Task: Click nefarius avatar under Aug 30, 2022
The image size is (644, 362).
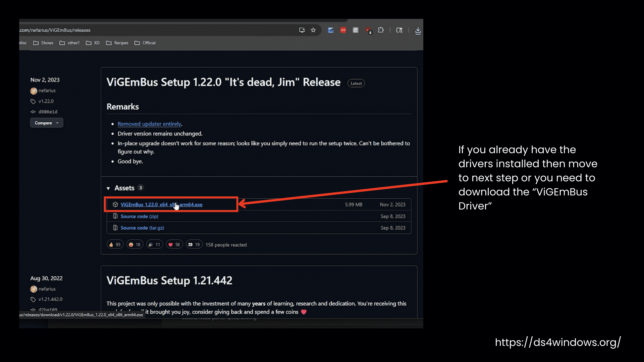Action: [x=34, y=289]
